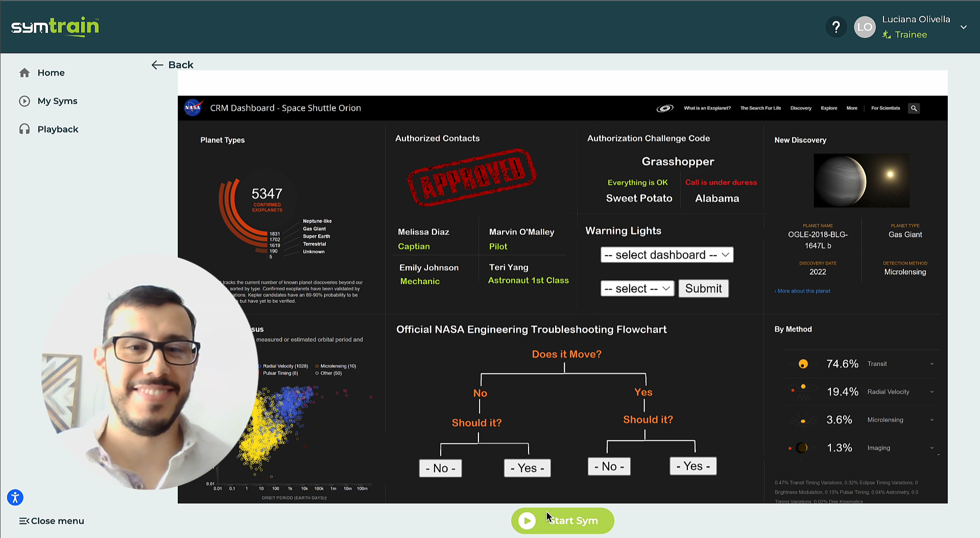Viewport: 980px width, 538px height.
Task: Click the 'Does it Move?' flowchart heading
Action: pyautogui.click(x=566, y=354)
